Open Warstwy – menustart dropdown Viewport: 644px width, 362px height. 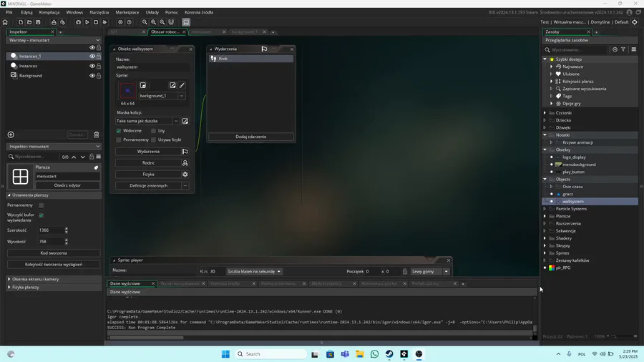pyautogui.click(x=54, y=40)
